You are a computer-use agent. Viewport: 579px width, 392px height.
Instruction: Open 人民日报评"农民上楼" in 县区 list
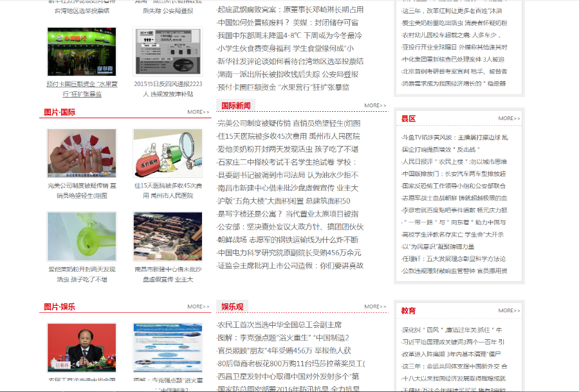(454, 162)
